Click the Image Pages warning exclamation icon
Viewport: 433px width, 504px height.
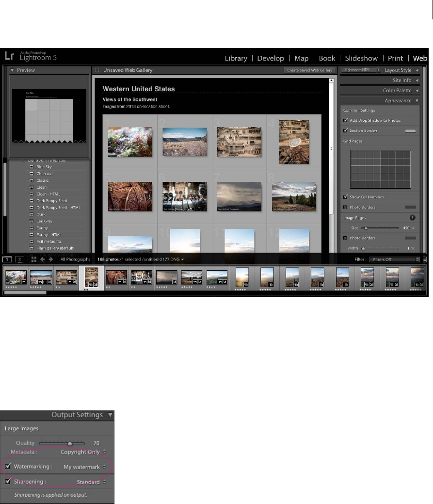pyautogui.click(x=413, y=218)
